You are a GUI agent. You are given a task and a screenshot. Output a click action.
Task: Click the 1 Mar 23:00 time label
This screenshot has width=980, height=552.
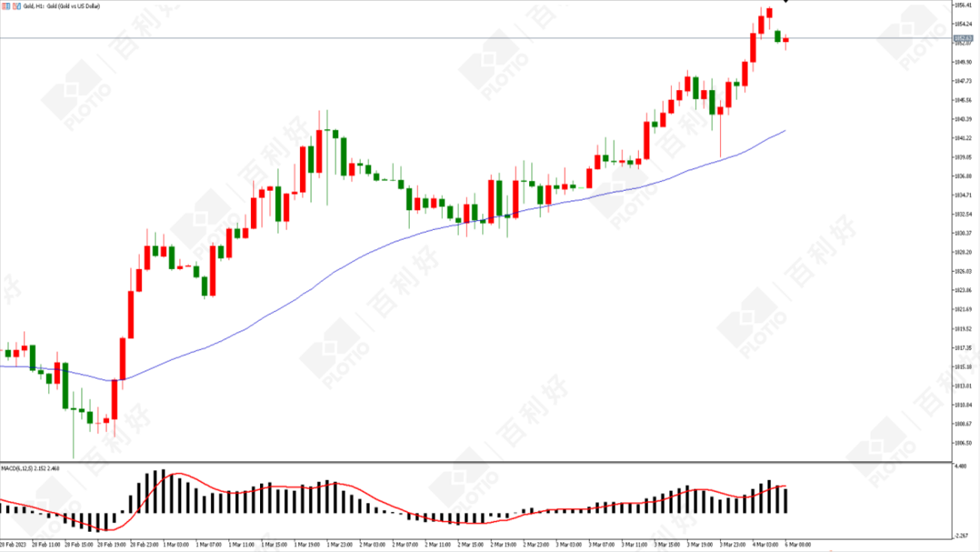coord(340,544)
